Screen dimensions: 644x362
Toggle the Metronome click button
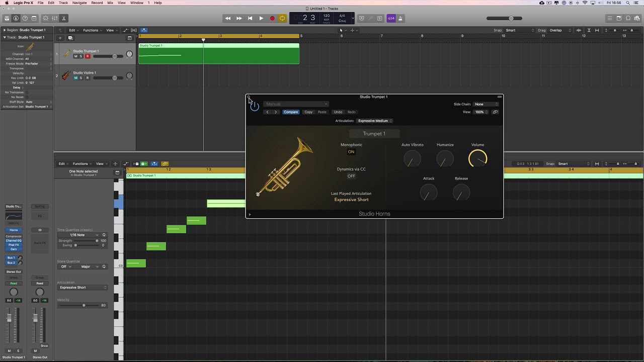tap(400, 19)
